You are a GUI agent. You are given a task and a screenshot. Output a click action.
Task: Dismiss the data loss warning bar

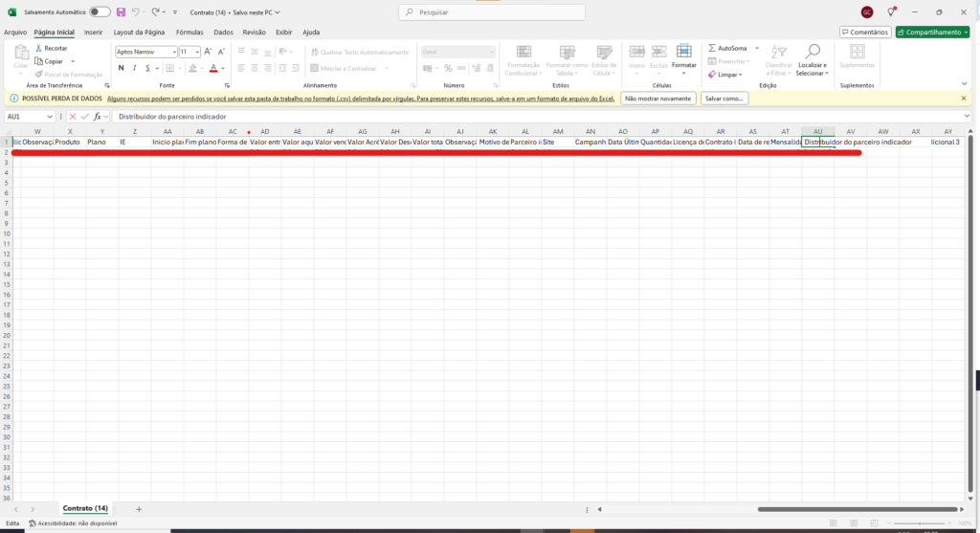[966, 98]
